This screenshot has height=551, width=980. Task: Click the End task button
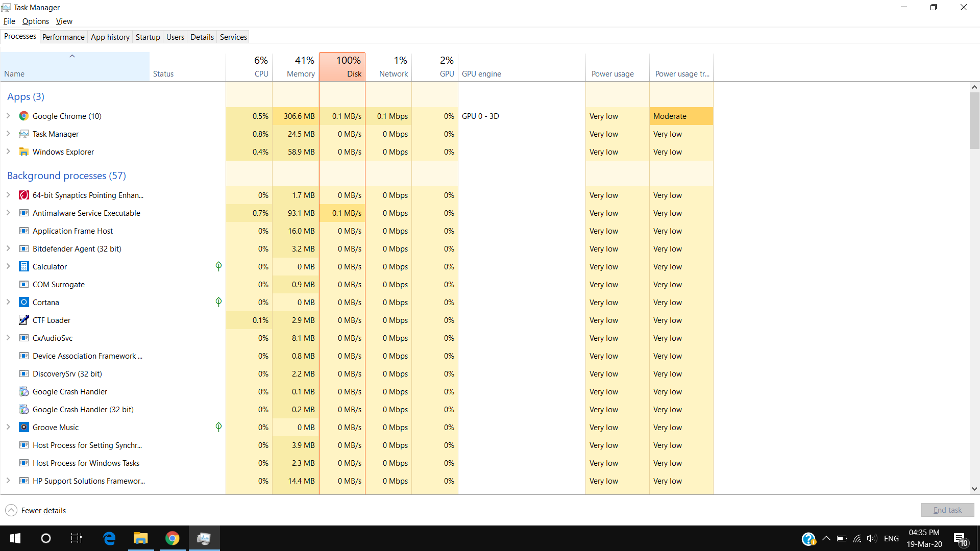tap(947, 510)
